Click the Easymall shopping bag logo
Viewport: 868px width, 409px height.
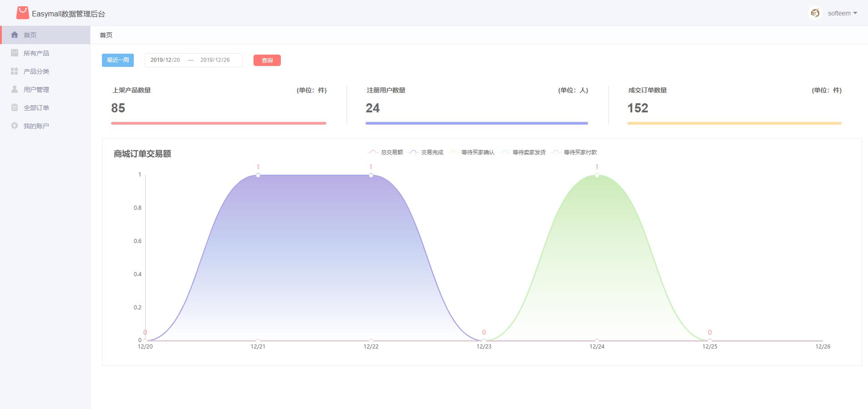coord(22,13)
